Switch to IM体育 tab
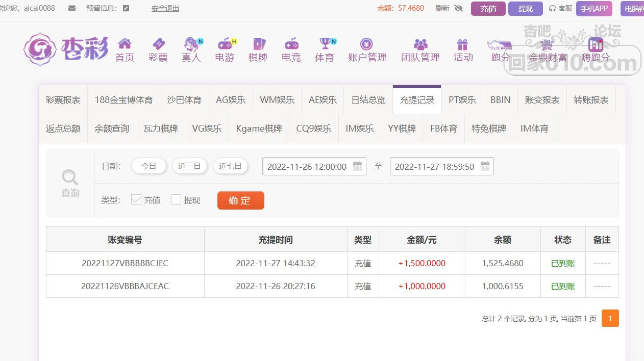644x361 pixels. tap(534, 128)
